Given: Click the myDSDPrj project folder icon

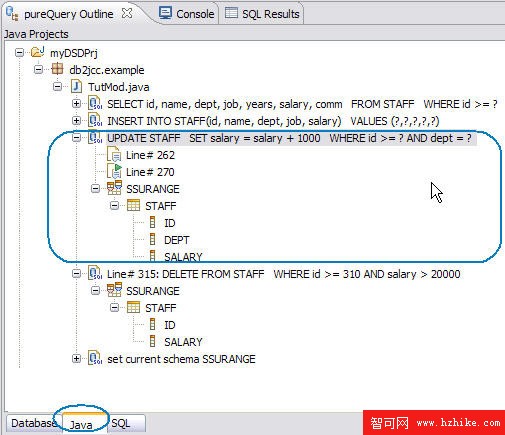Looking at the screenshot, I should pyautogui.click(x=37, y=52).
